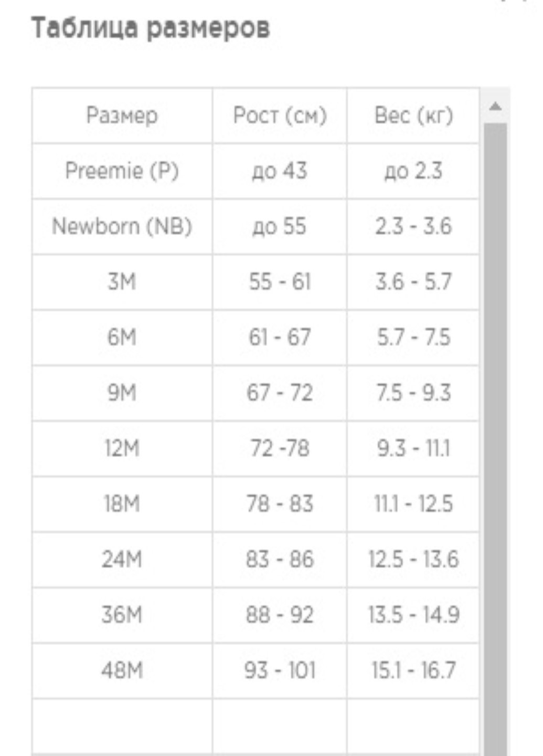
Task: Select the "Вес (кг)" column header
Action: click(x=413, y=115)
